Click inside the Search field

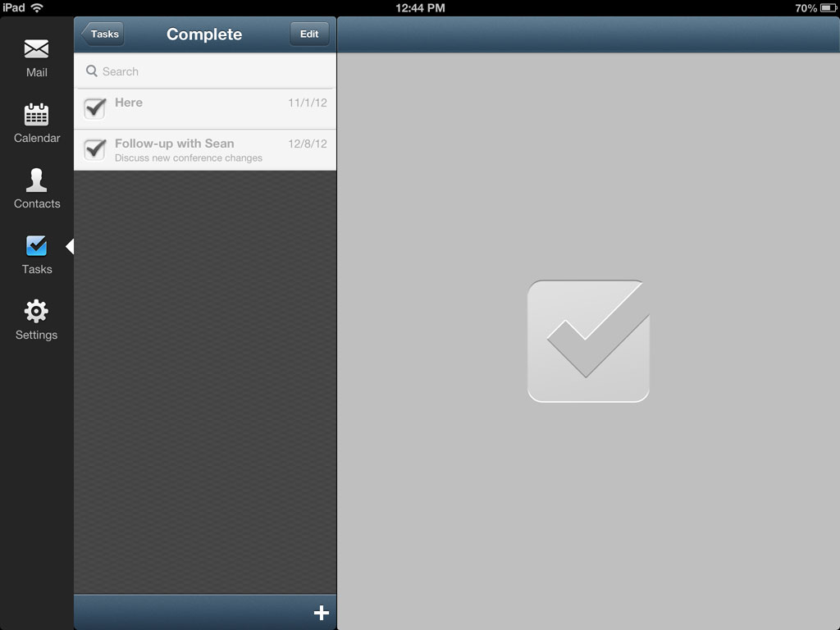tap(205, 71)
